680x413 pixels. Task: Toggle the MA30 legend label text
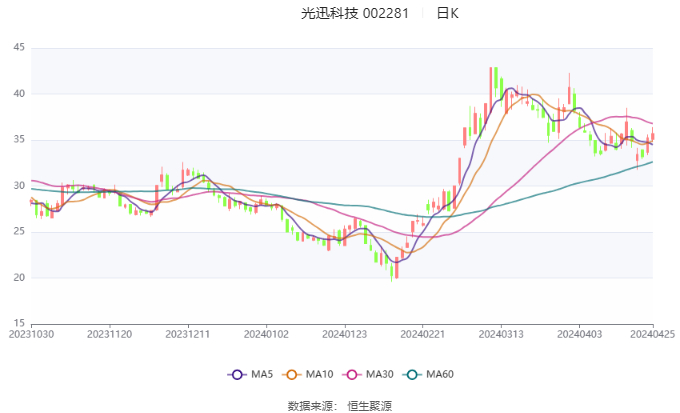pos(379,374)
